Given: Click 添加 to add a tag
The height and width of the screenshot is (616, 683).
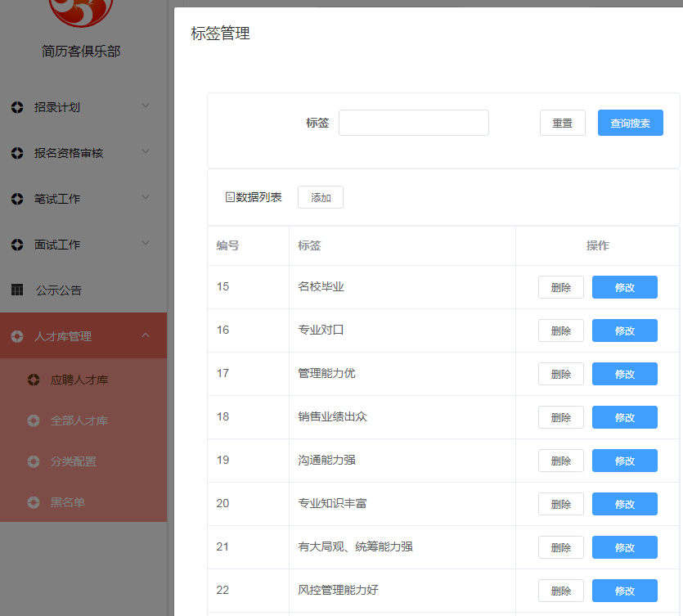Looking at the screenshot, I should click(x=321, y=197).
